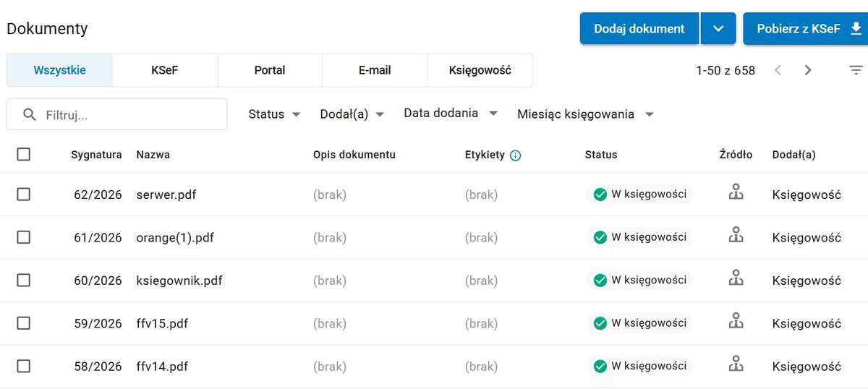This screenshot has width=868, height=389.
Task: Click the source icon in ffv15.pdf row
Action: (736, 321)
